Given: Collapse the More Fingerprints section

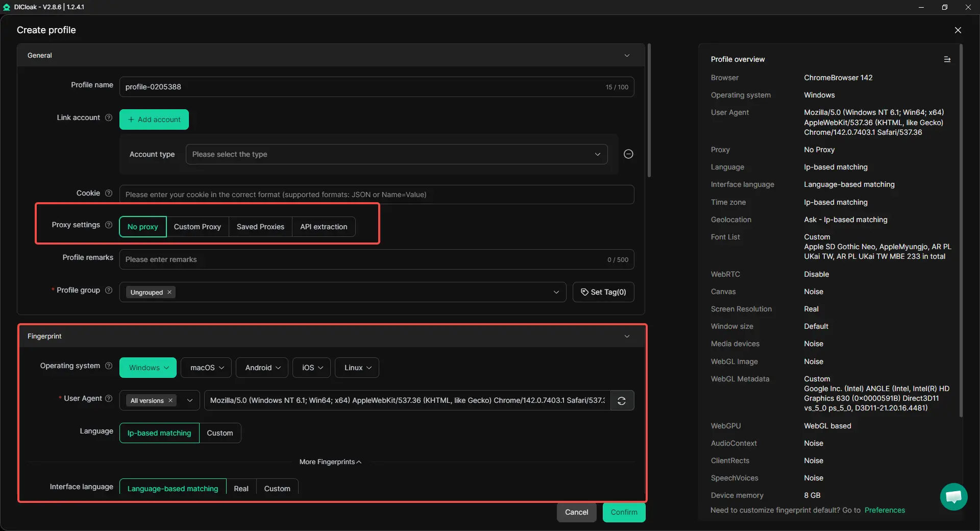Looking at the screenshot, I should (330, 462).
